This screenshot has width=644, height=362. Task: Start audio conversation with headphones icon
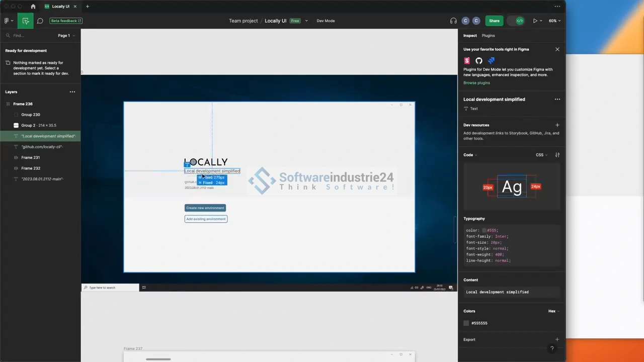coord(453,21)
